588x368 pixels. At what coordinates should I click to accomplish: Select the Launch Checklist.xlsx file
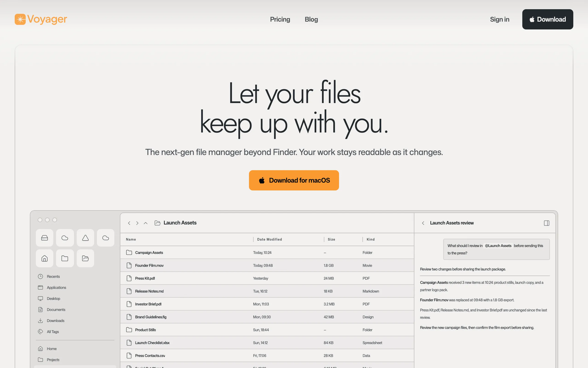click(x=267, y=343)
